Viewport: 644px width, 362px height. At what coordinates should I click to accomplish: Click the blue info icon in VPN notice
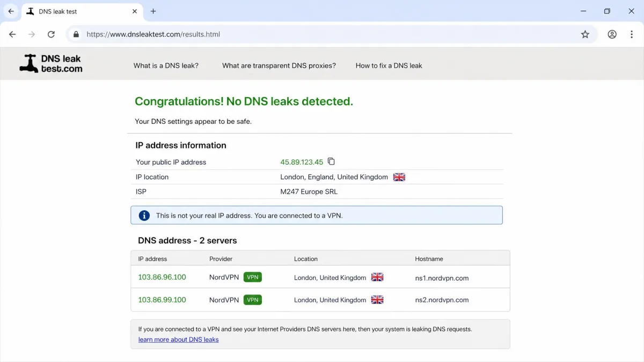(144, 216)
